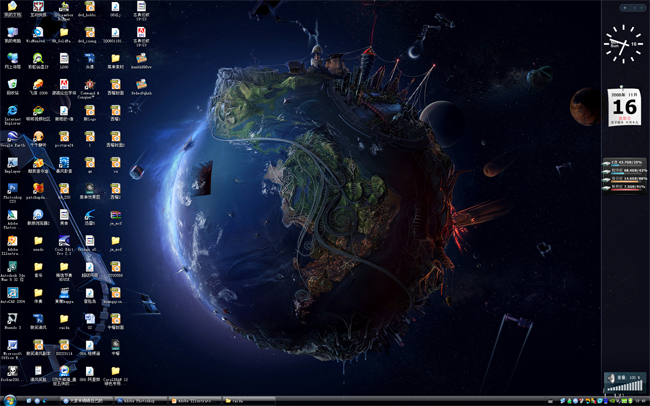650x406 pixels.
Task: Open Autodesk 3ds Max 9 shortcut
Action: [x=12, y=266]
